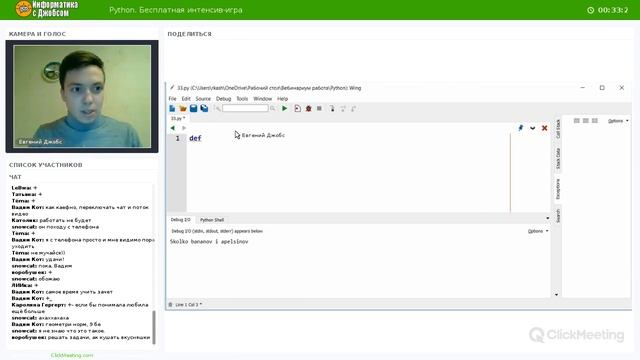Click the КАМЕРА И ГОЛОС header

(x=37, y=34)
